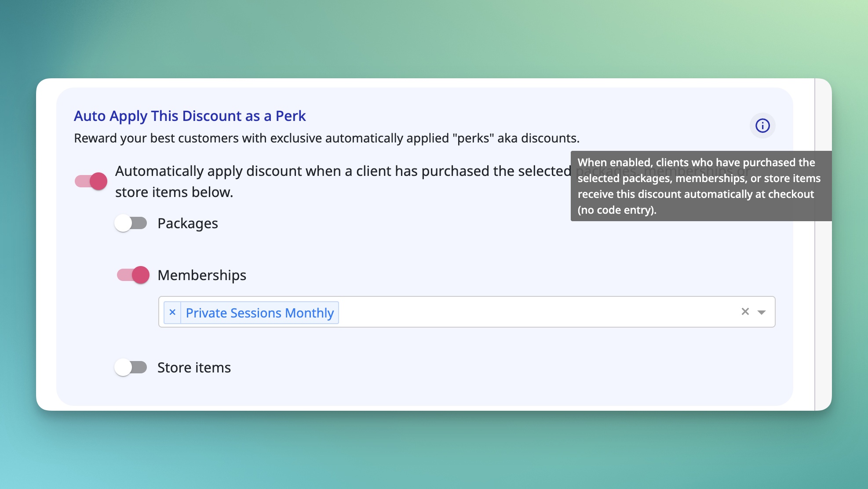Disable the automatically apply discount toggle
The image size is (868, 489).
(x=91, y=181)
